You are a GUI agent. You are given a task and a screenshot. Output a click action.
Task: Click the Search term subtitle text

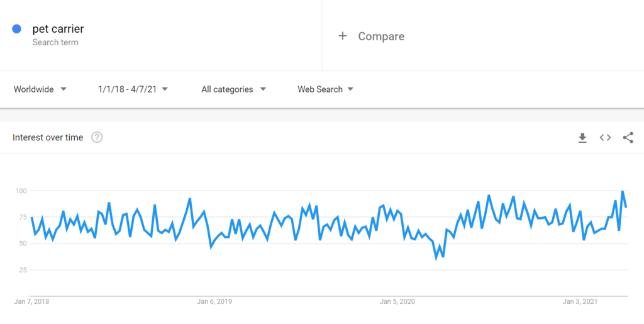pos(55,42)
